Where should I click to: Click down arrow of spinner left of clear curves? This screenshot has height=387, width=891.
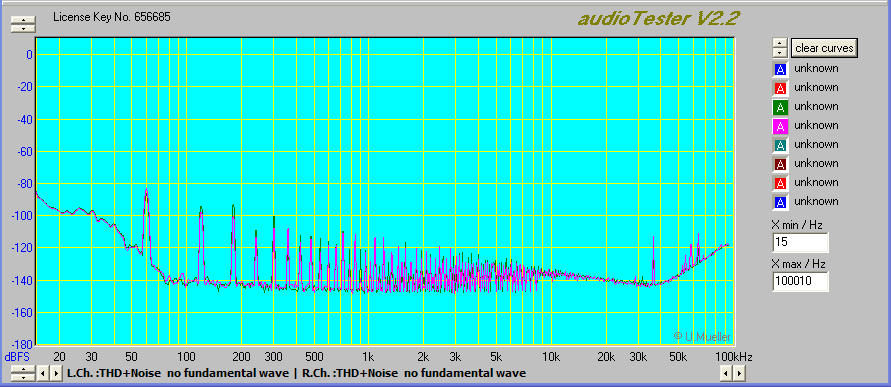click(x=780, y=52)
